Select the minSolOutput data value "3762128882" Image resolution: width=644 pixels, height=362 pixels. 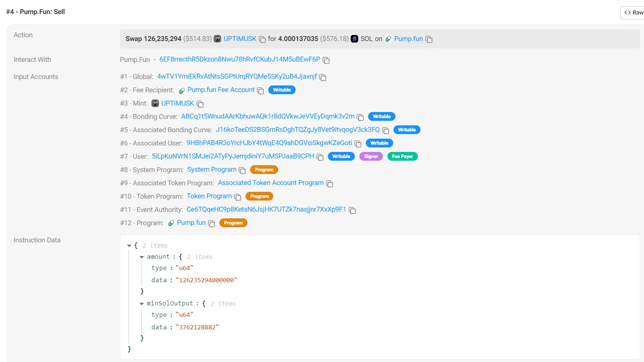click(197, 327)
